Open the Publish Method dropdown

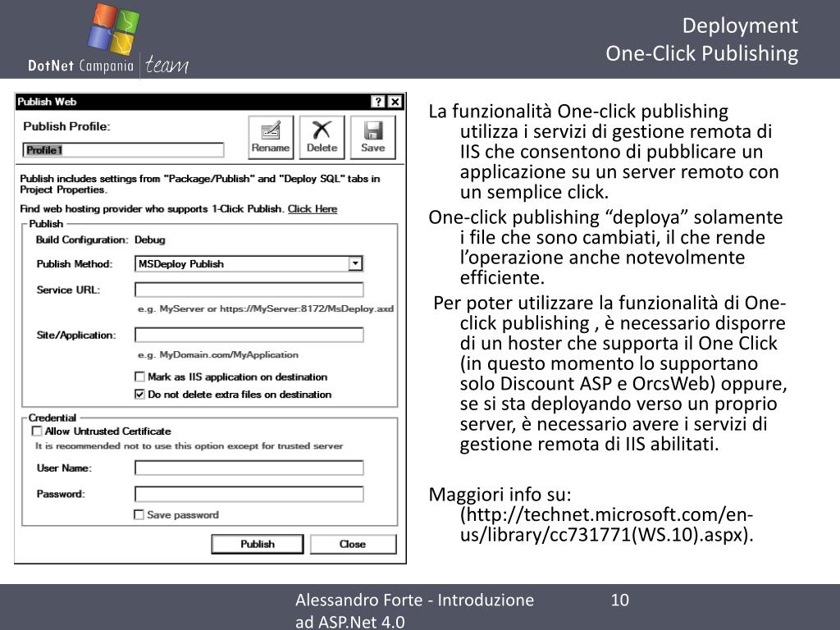point(355,263)
